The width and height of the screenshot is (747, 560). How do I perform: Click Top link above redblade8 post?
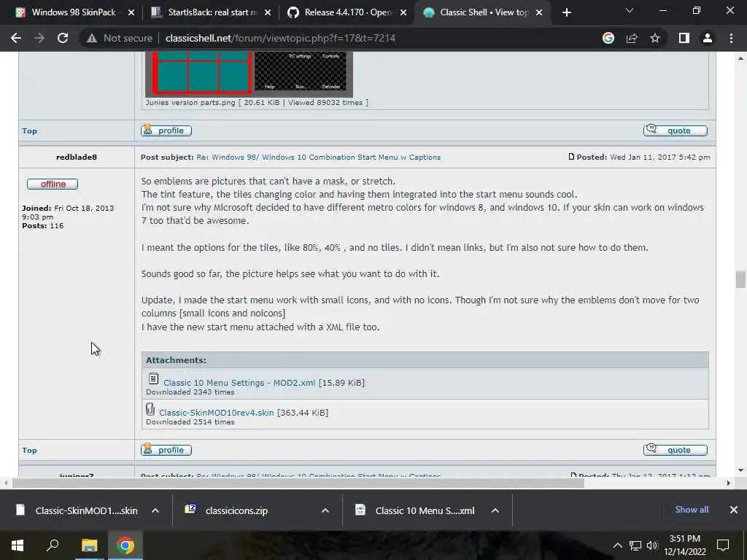29,131
